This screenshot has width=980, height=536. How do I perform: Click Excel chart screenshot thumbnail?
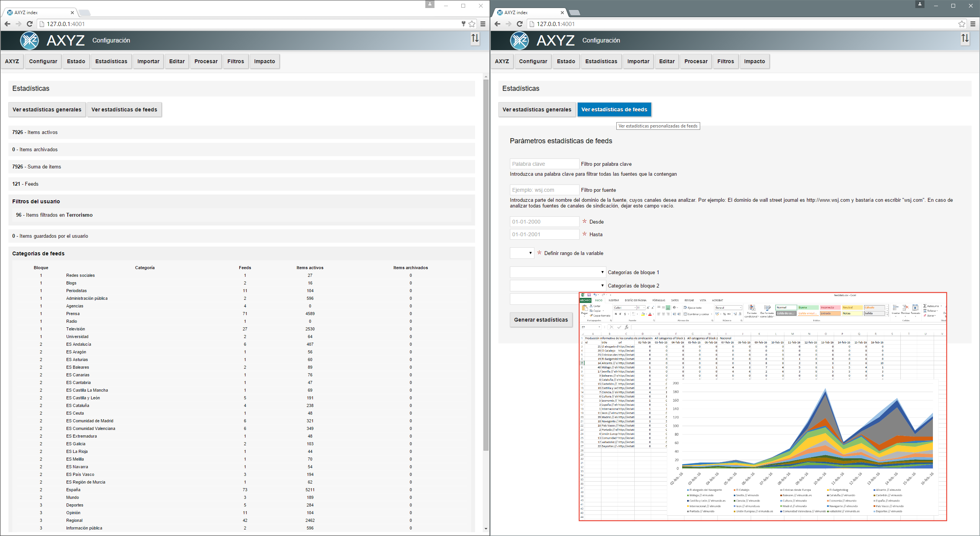coord(762,406)
